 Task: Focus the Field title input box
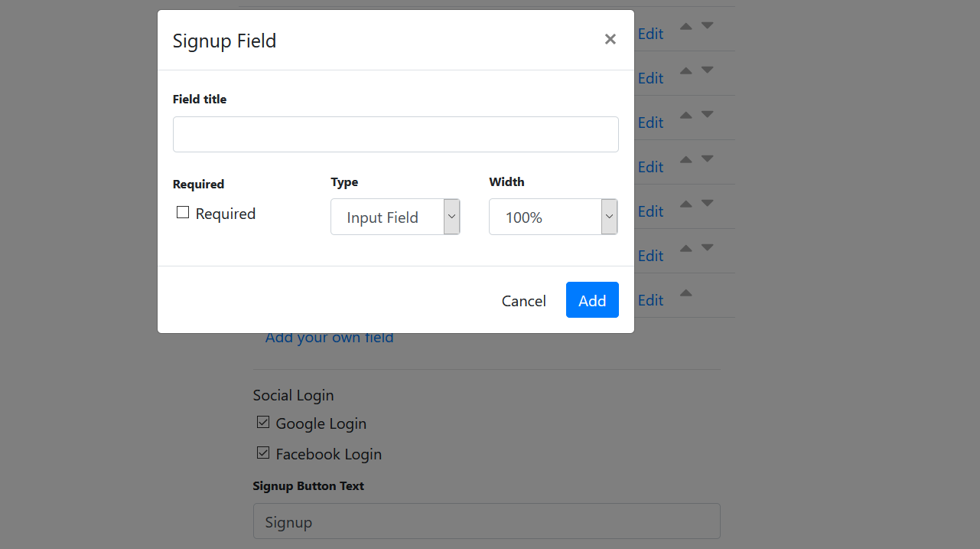(396, 134)
